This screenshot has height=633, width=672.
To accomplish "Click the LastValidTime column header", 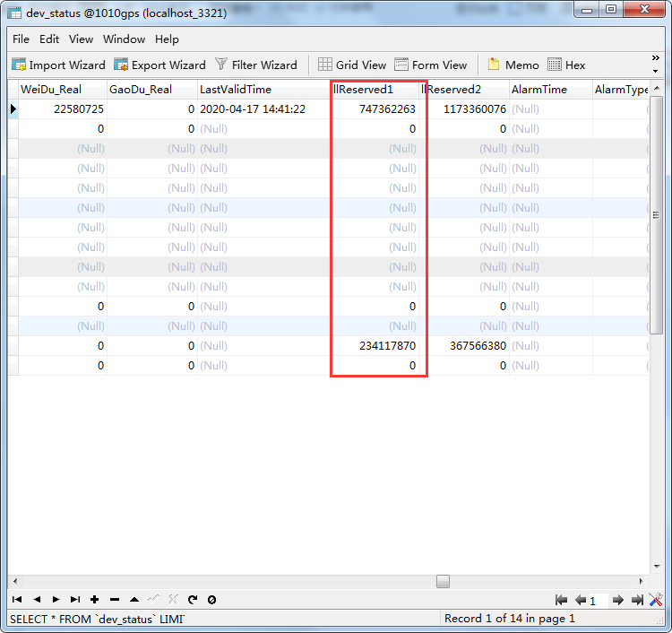I will (x=263, y=89).
